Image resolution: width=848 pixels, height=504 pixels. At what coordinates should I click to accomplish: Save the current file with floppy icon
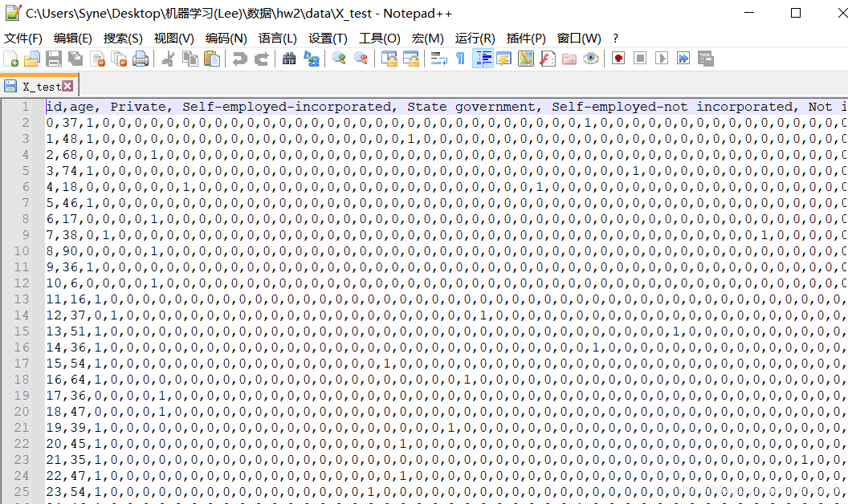tap(54, 59)
